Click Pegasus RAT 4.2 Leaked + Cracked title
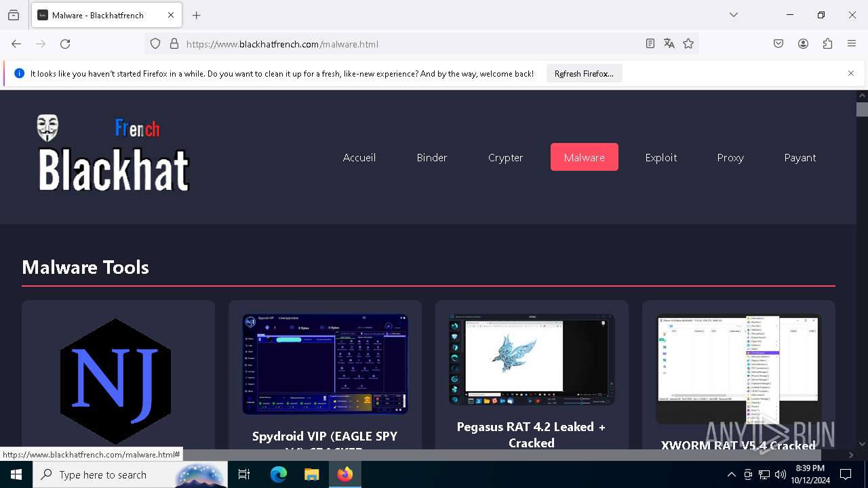The width and height of the screenshot is (868, 488). [532, 434]
